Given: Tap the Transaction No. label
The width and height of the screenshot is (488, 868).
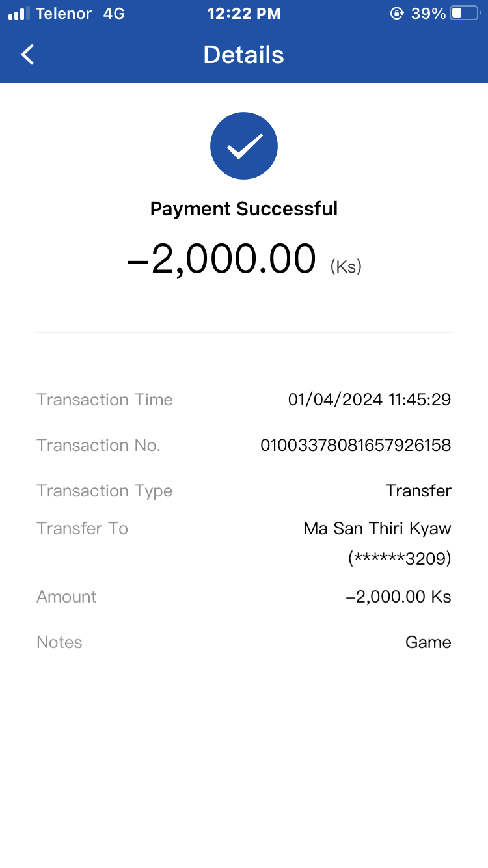Looking at the screenshot, I should 98,445.
